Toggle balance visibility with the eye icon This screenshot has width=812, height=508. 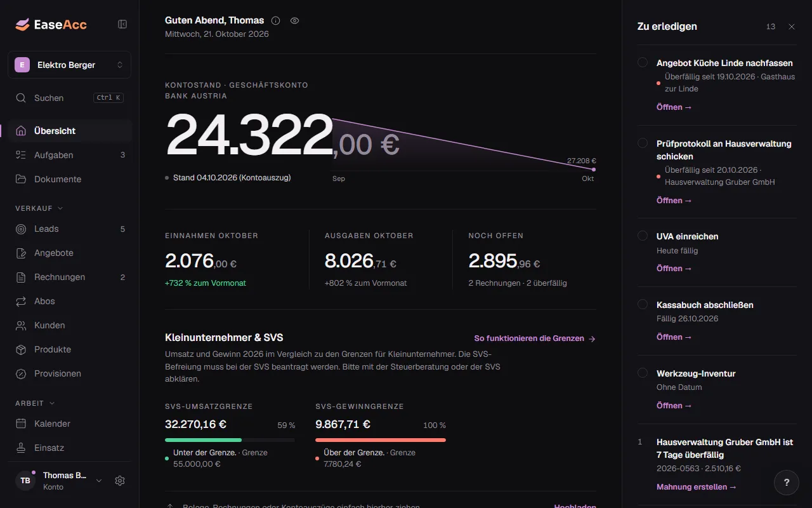pyautogui.click(x=294, y=20)
